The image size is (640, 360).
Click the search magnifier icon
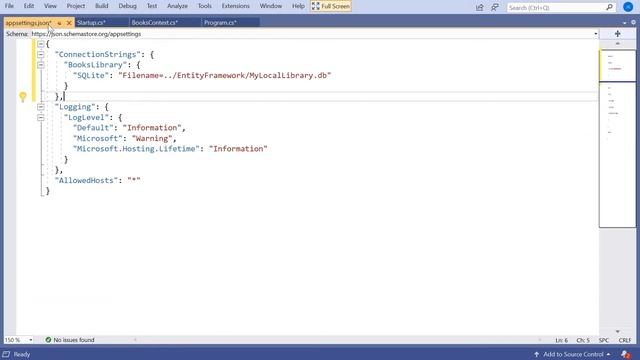pyautogui.click(x=609, y=7)
